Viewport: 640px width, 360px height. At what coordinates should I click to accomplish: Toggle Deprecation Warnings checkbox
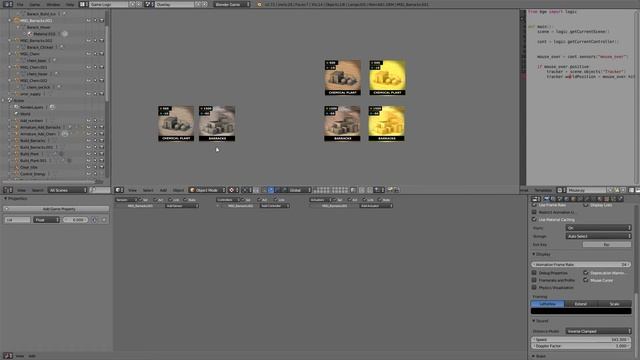point(586,273)
